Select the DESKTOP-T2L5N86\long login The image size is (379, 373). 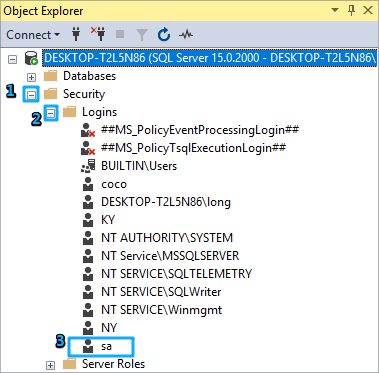[166, 202]
